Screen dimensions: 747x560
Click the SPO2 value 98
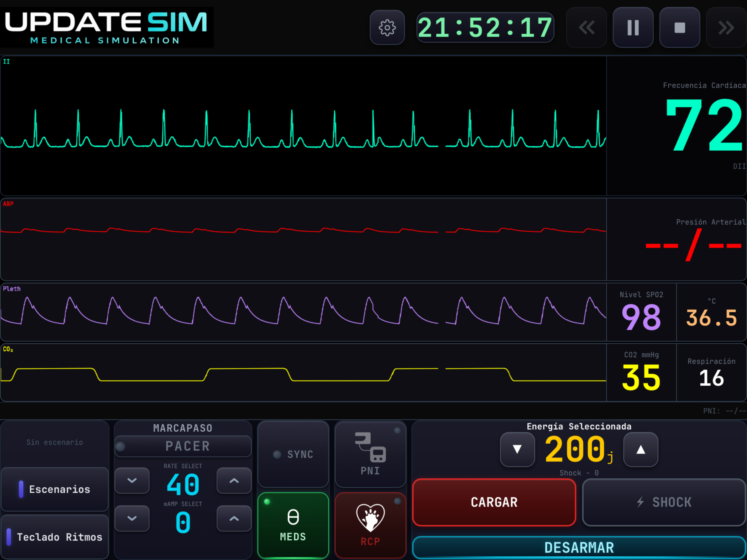641,317
